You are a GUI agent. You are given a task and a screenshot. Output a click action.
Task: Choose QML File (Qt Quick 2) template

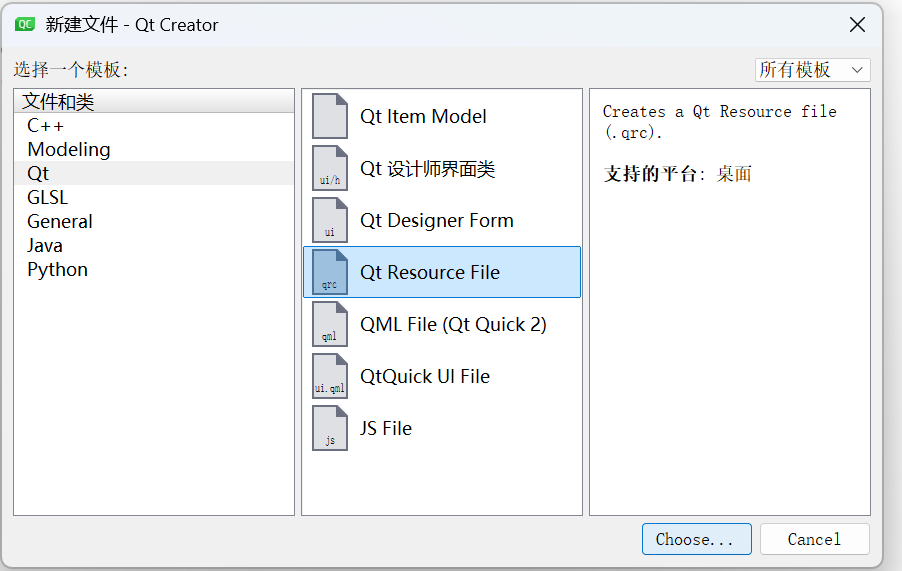click(442, 324)
